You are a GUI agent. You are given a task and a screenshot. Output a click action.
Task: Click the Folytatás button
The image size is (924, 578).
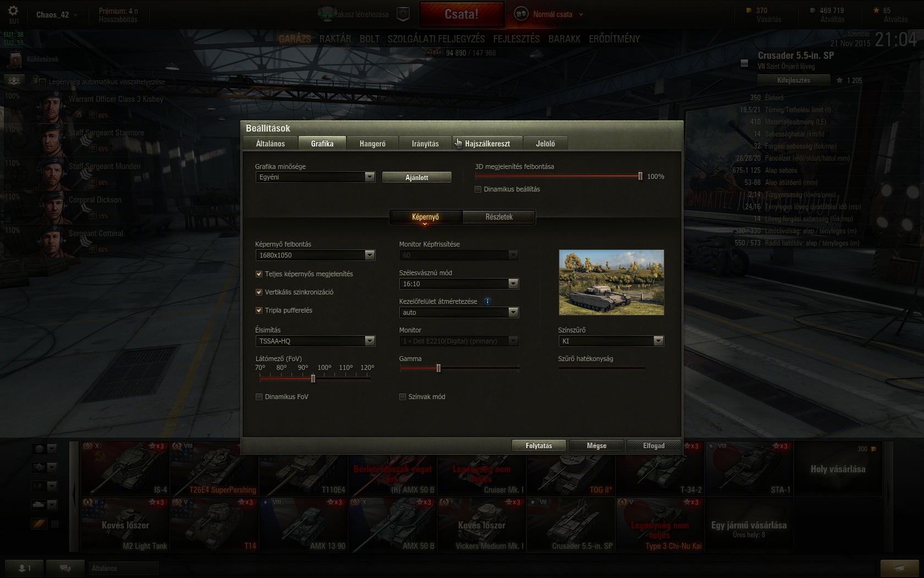point(539,445)
